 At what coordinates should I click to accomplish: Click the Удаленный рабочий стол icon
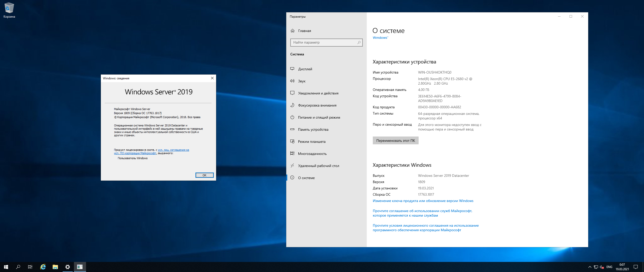tap(292, 165)
